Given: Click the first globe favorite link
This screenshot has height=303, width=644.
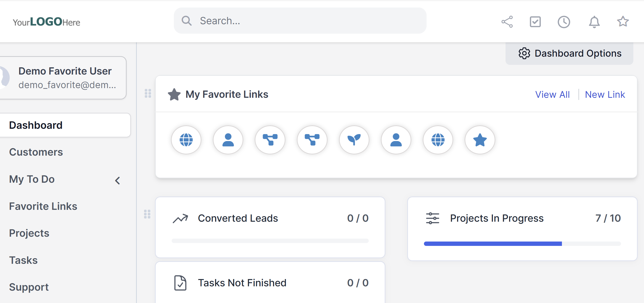Looking at the screenshot, I should [x=186, y=140].
